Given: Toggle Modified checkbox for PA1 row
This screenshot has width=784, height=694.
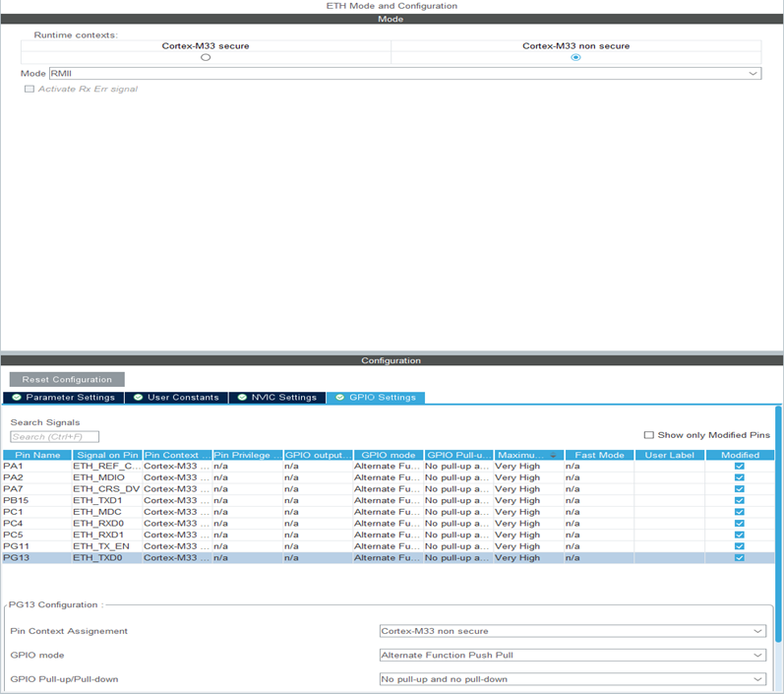Looking at the screenshot, I should 740,467.
